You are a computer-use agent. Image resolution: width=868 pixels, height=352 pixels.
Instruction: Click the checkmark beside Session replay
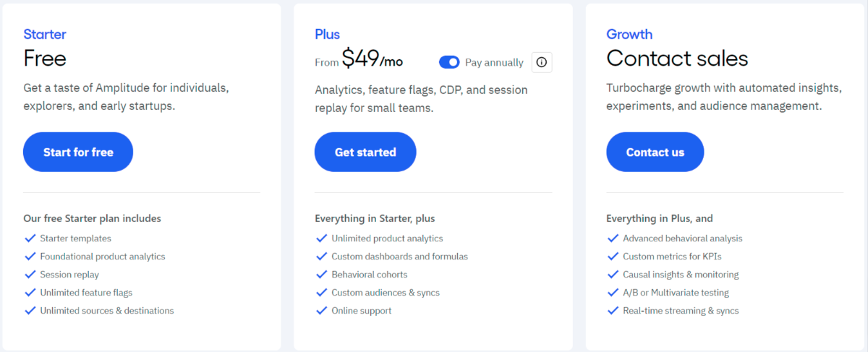[x=30, y=275]
